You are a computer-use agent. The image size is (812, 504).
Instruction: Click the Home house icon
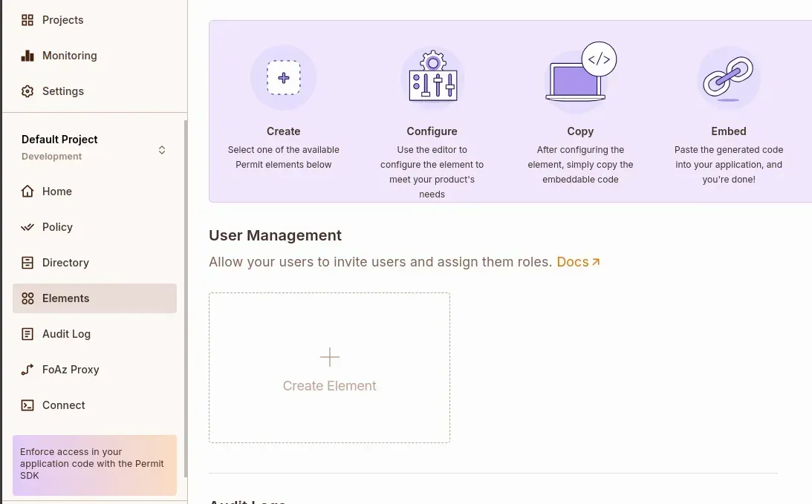[27, 192]
